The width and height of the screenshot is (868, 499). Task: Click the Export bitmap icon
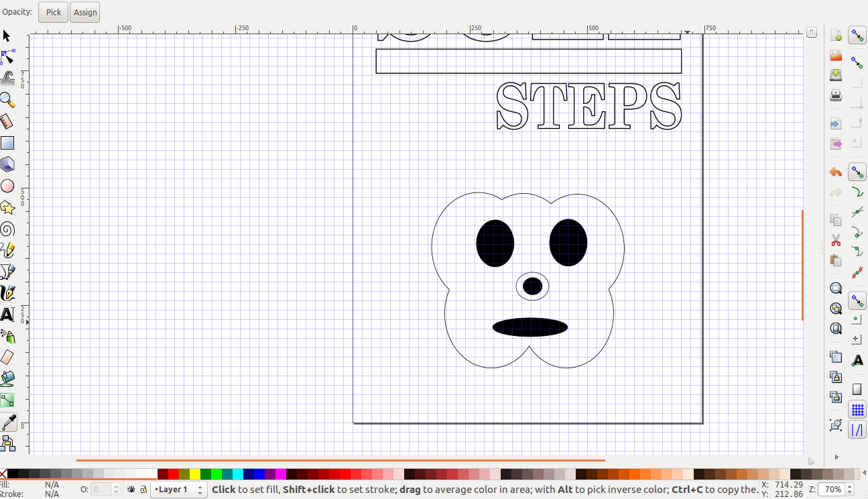(x=836, y=144)
